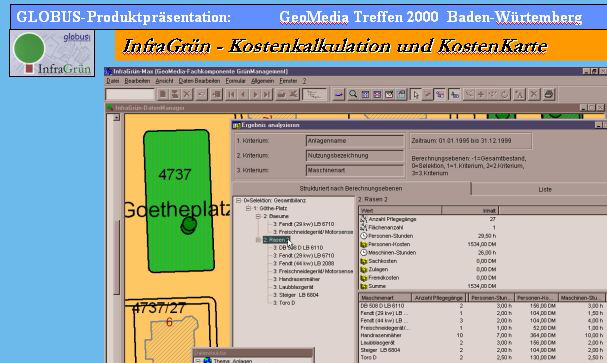Click the '1. Kriterium' Anlagenname field
This screenshot has height=363, width=607.
coord(354,141)
